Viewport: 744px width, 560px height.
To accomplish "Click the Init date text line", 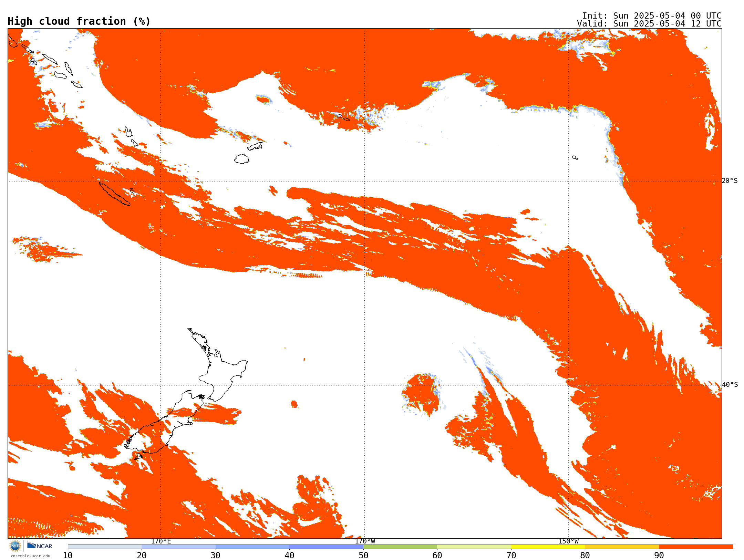I will point(651,16).
